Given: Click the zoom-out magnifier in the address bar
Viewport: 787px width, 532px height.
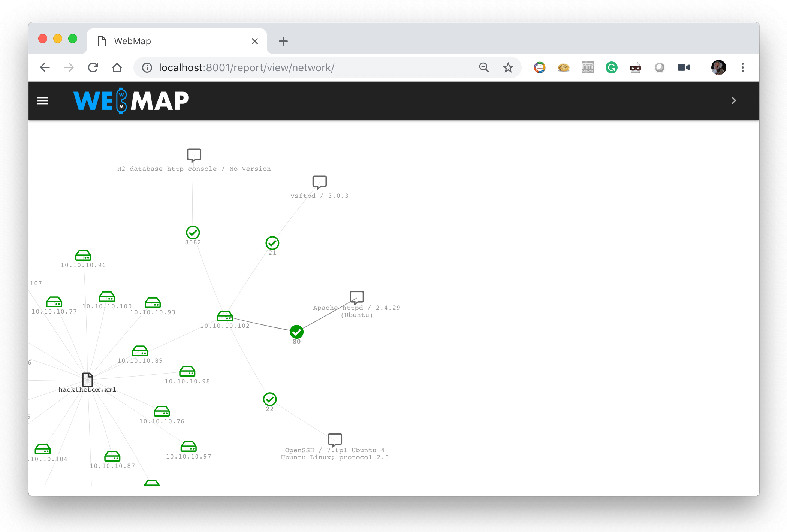Looking at the screenshot, I should (x=484, y=67).
